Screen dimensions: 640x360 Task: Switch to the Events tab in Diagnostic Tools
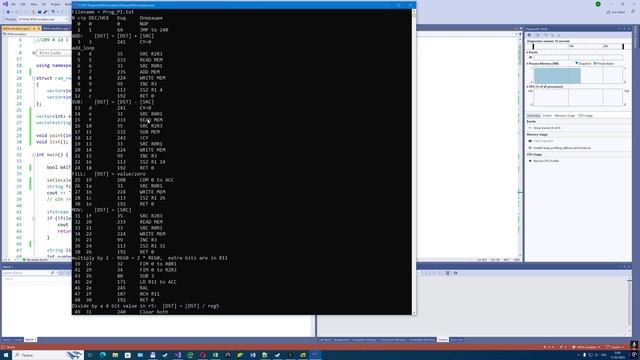[x=547, y=116]
